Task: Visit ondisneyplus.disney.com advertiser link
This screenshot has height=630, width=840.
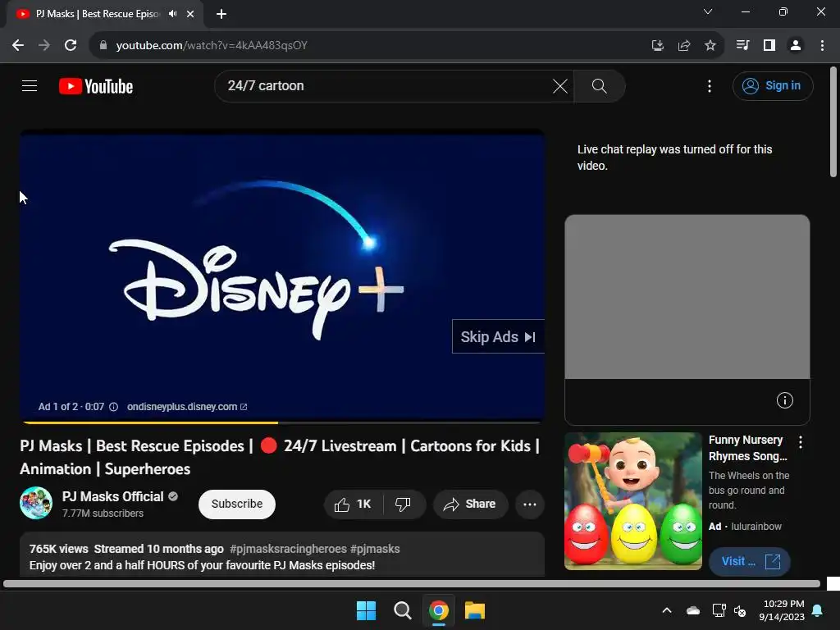Action: tap(187, 407)
